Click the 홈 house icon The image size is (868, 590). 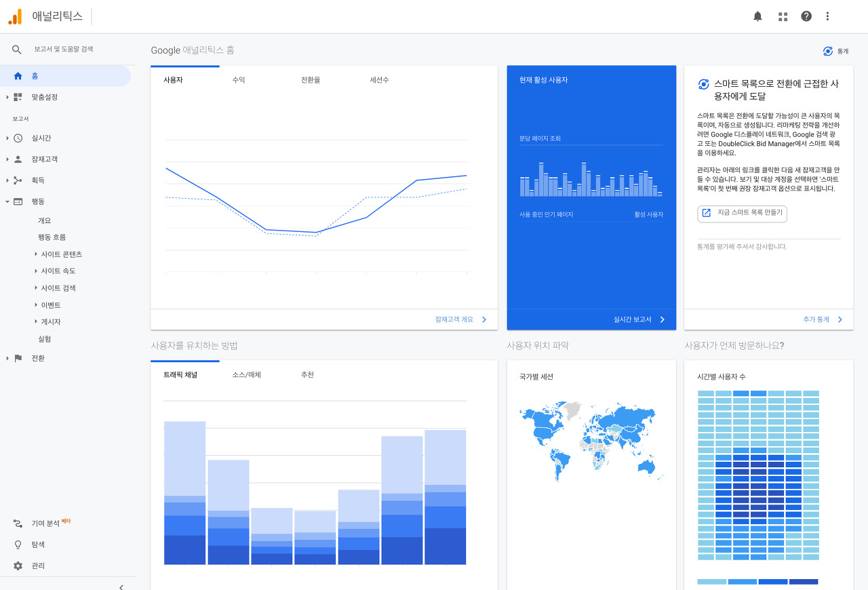(x=18, y=76)
